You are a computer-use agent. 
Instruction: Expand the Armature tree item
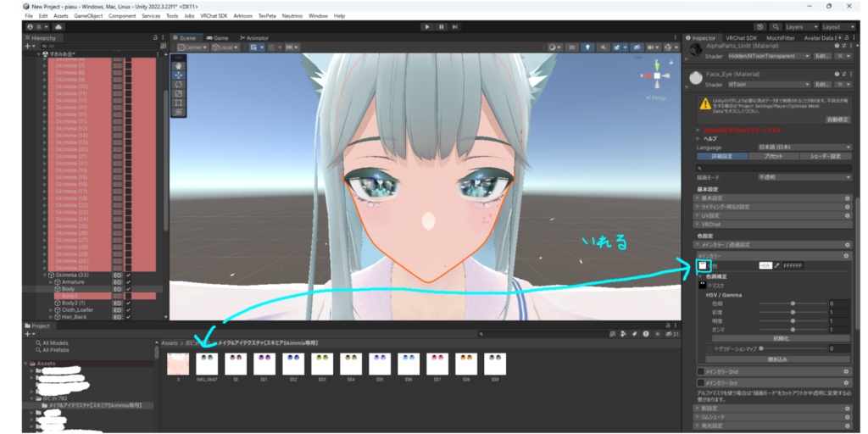pyautogui.click(x=50, y=281)
